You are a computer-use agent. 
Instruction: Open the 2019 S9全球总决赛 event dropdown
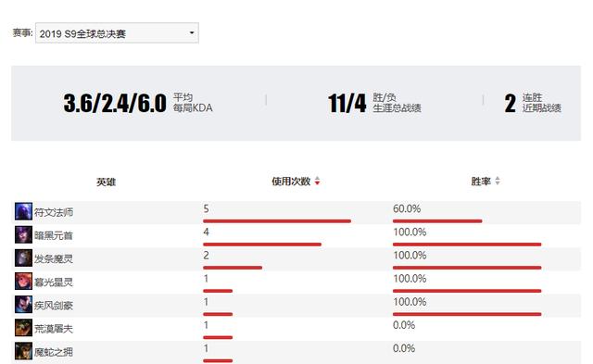(x=117, y=33)
